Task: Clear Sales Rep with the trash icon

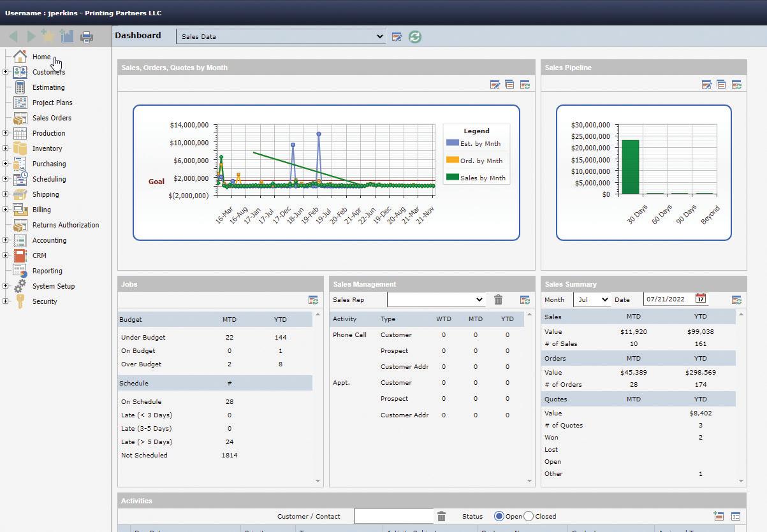Action: pos(499,299)
